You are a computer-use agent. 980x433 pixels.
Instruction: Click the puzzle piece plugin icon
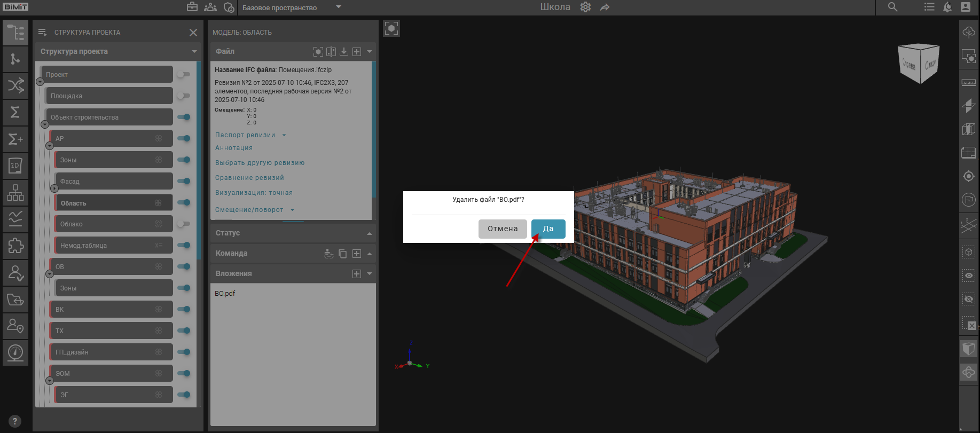pos(15,246)
